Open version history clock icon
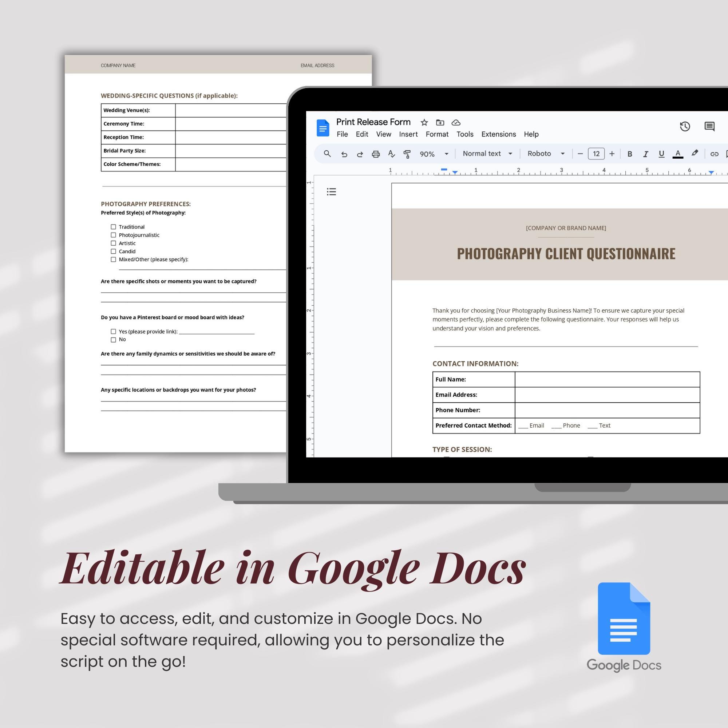Viewport: 728px width, 728px height. (685, 127)
